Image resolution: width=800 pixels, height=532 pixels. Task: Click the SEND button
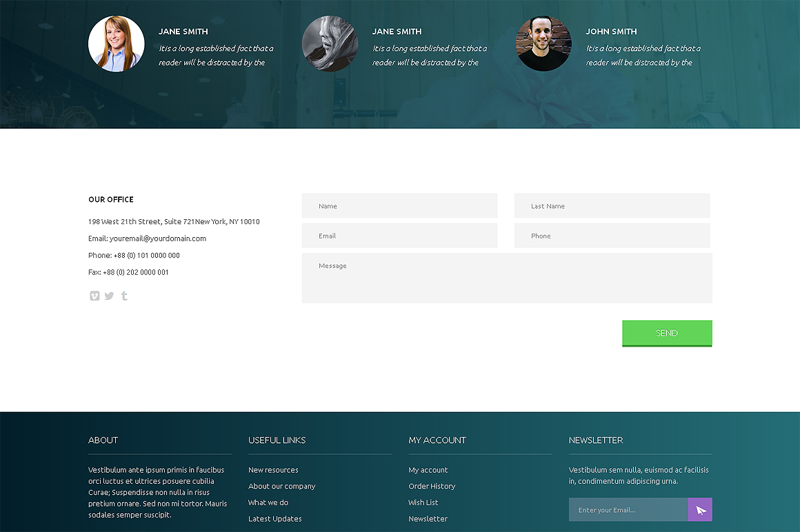pyautogui.click(x=666, y=333)
